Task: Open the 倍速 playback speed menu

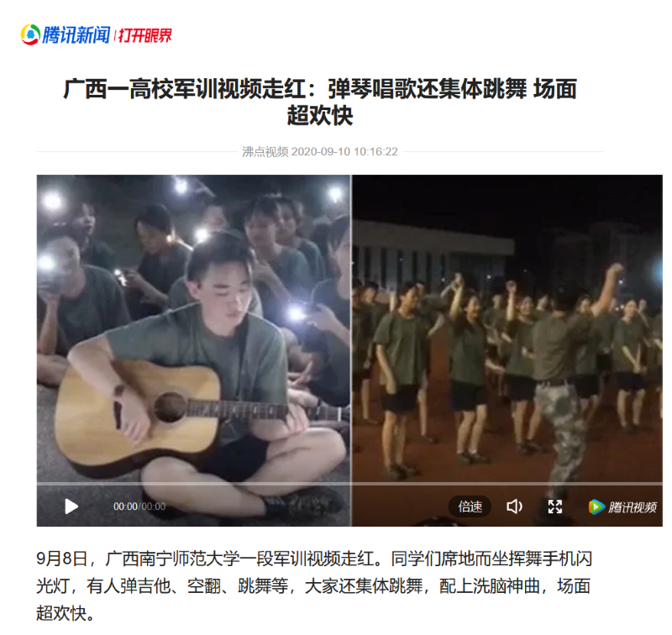Action: click(470, 506)
